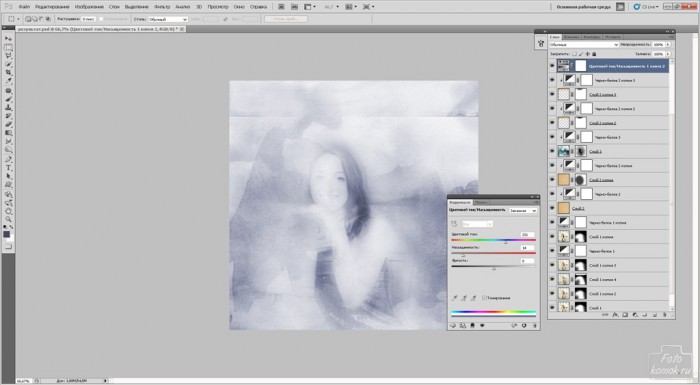Image resolution: width=700 pixels, height=385 pixels.
Task: Select the Hand tool
Action: [x=8, y=211]
